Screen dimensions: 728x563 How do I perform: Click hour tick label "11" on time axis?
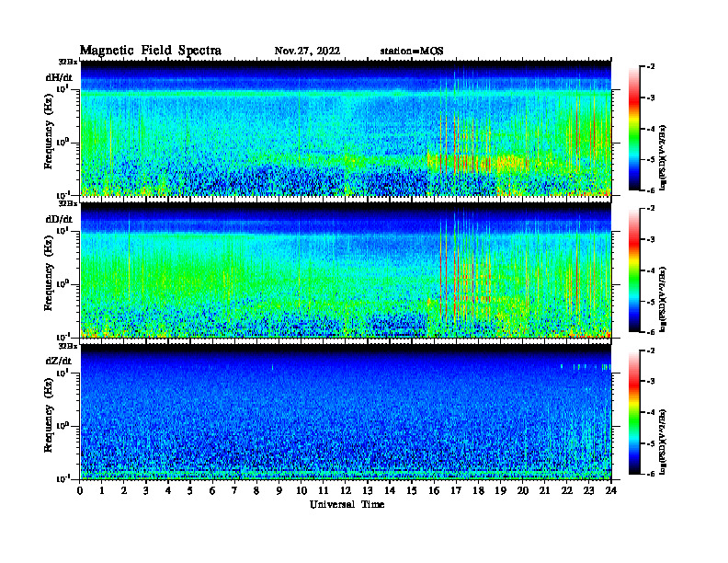tap(324, 491)
